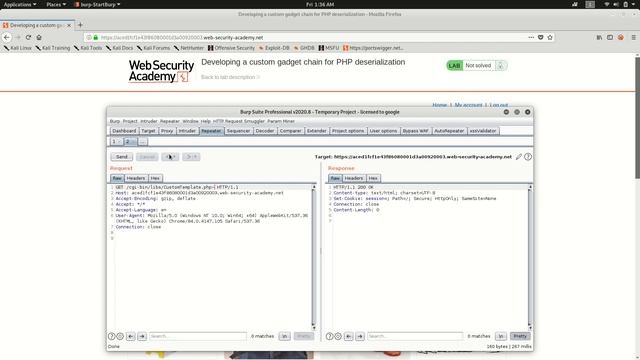
Task: Select Repeater sub-tab 1
Action: [116, 142]
